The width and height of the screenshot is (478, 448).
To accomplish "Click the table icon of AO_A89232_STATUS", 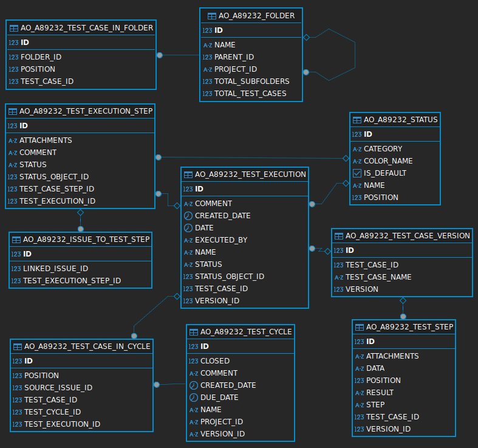I will pyautogui.click(x=357, y=120).
